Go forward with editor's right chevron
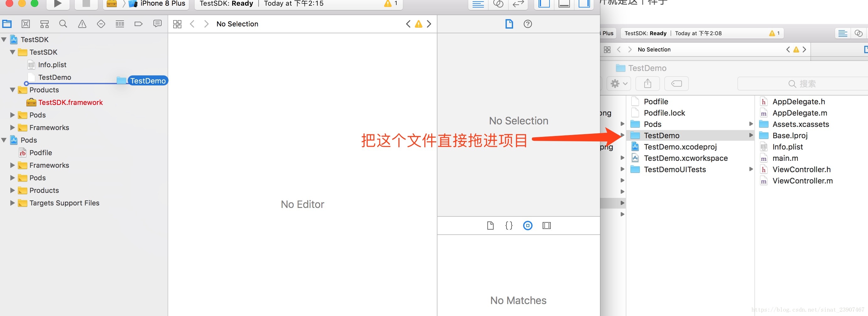Screen dimensions: 868x316 click(x=206, y=24)
